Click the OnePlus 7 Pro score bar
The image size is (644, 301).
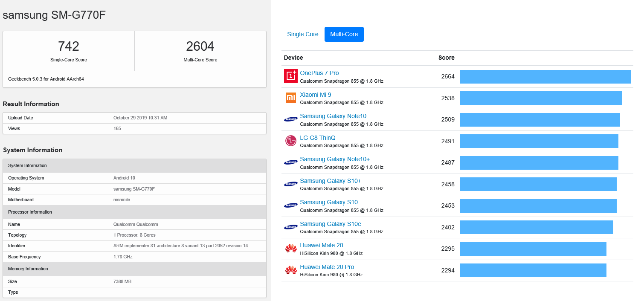click(545, 77)
